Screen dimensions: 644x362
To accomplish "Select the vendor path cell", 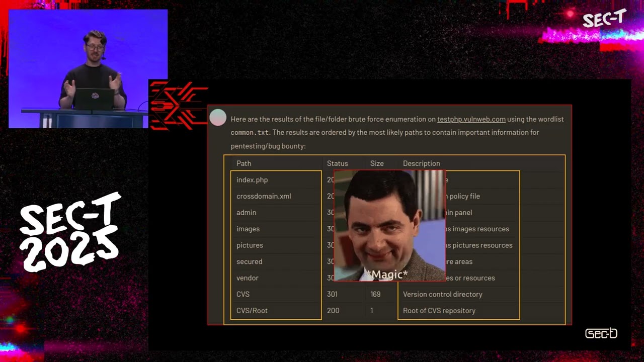I will click(x=248, y=278).
